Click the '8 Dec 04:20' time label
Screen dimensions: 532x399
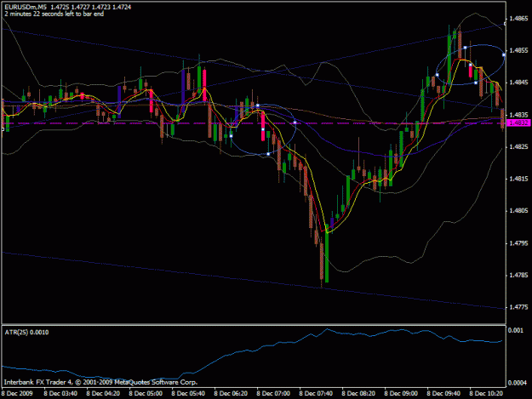pyautogui.click(x=103, y=393)
